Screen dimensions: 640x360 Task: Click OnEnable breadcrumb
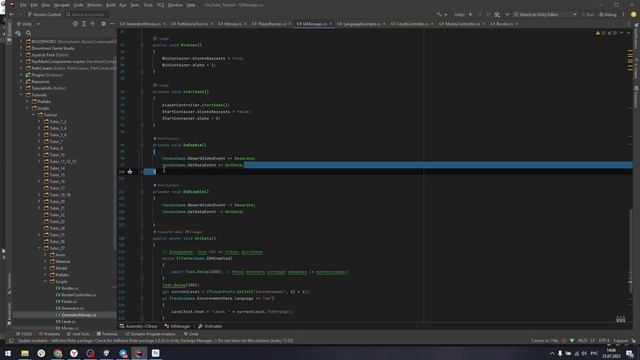click(210, 327)
